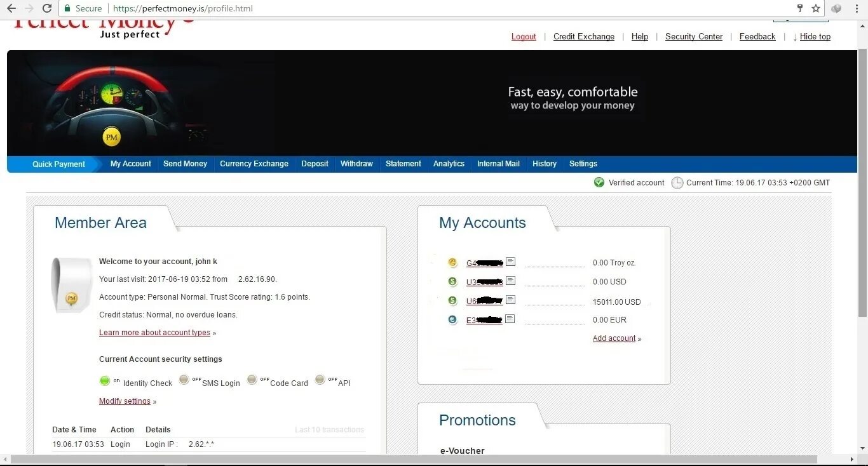The height and width of the screenshot is (466, 868).
Task: Open the Help link
Action: [x=640, y=37]
